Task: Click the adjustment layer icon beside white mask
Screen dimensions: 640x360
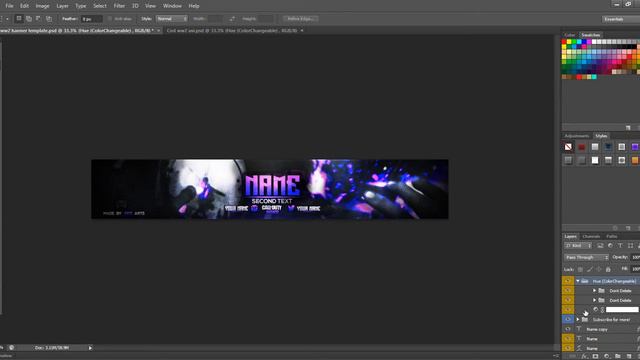Action: (x=596, y=310)
